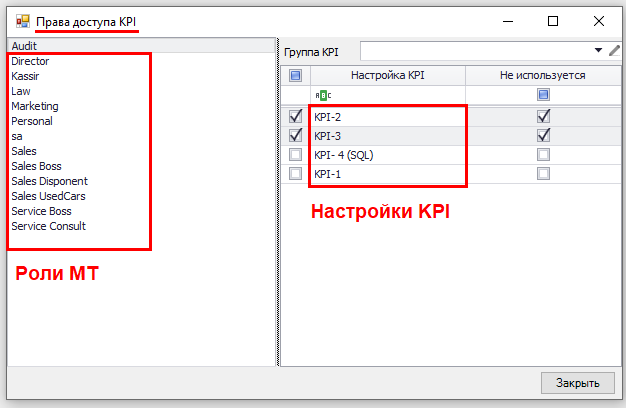The width and height of the screenshot is (626, 408).
Task: Close window with the X icon
Action: [598, 20]
